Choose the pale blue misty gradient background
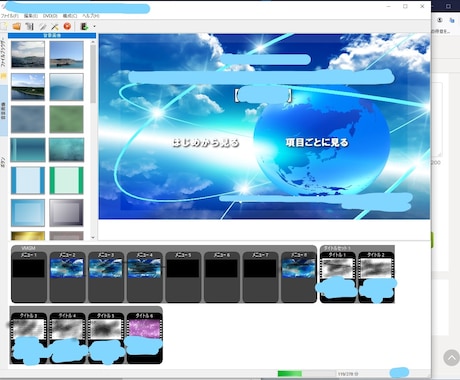460x380 pixels. point(66,87)
